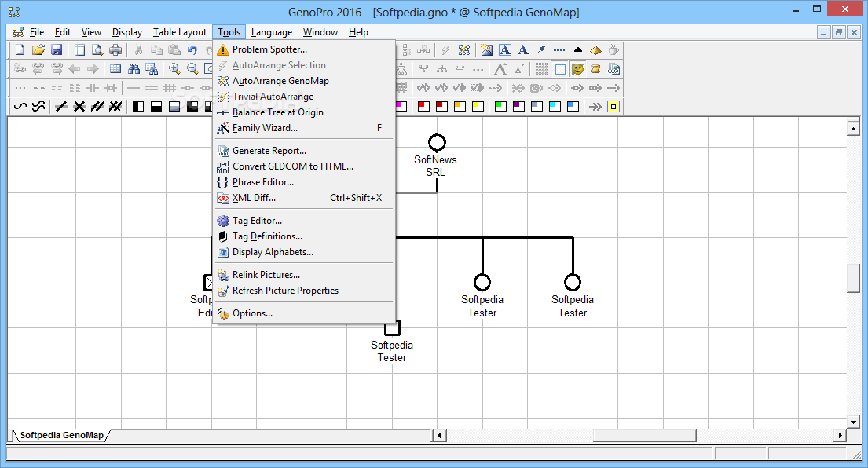868x468 pixels.
Task: Select the double wavy line relationship icon
Action: point(38,106)
